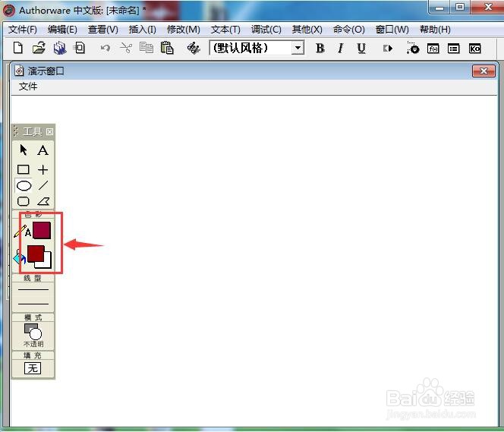
Task: Click the Authorware application logo icon
Action: [9, 11]
